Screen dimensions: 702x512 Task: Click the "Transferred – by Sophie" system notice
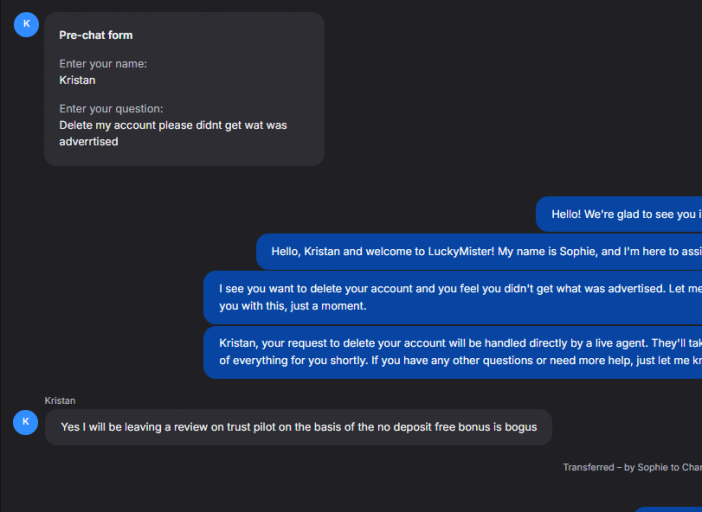coord(632,467)
